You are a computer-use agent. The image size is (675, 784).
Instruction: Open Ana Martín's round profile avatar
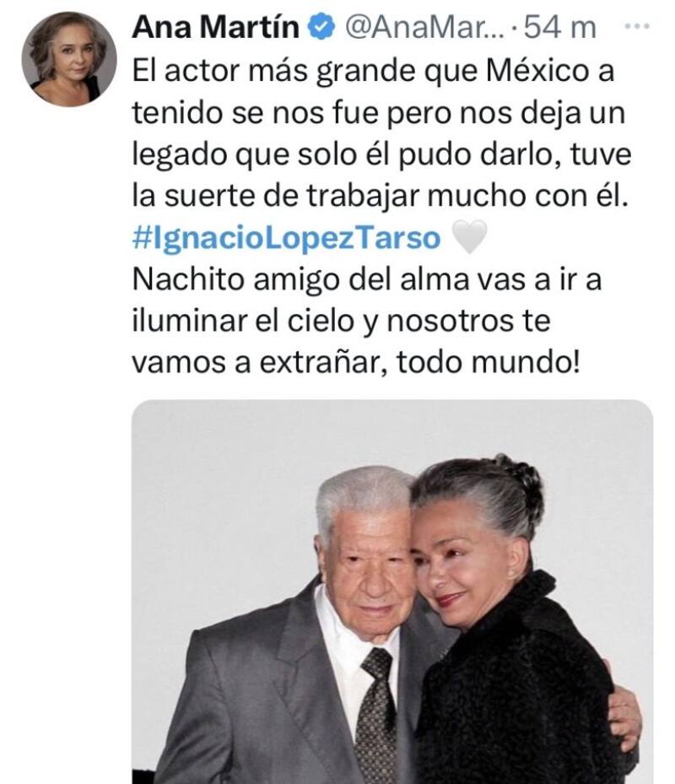click(69, 59)
